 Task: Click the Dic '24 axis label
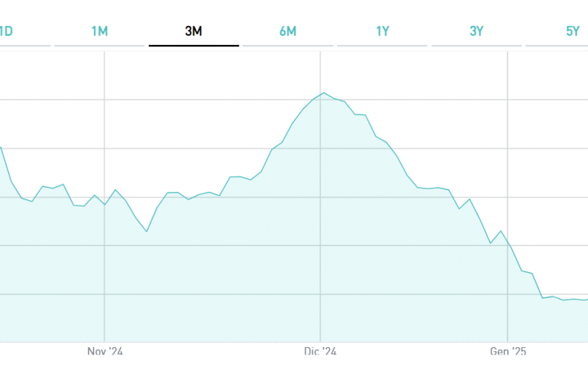pyautogui.click(x=320, y=352)
